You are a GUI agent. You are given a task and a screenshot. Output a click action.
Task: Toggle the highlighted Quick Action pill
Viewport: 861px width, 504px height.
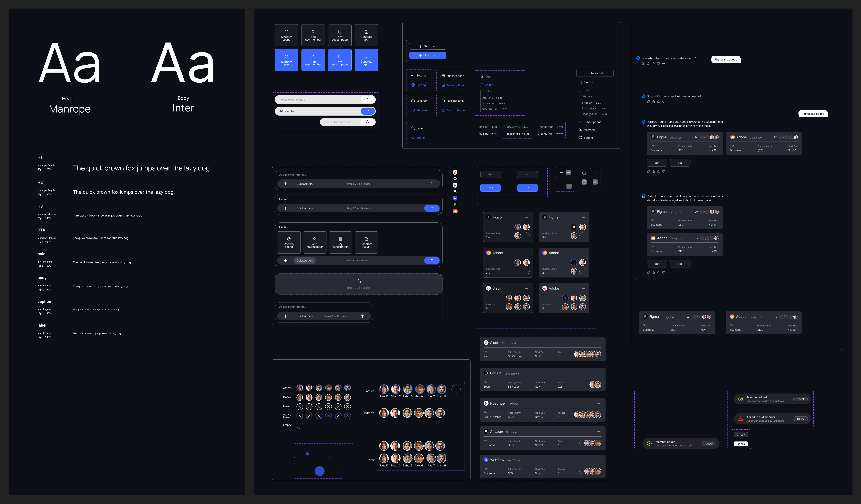coord(304,261)
